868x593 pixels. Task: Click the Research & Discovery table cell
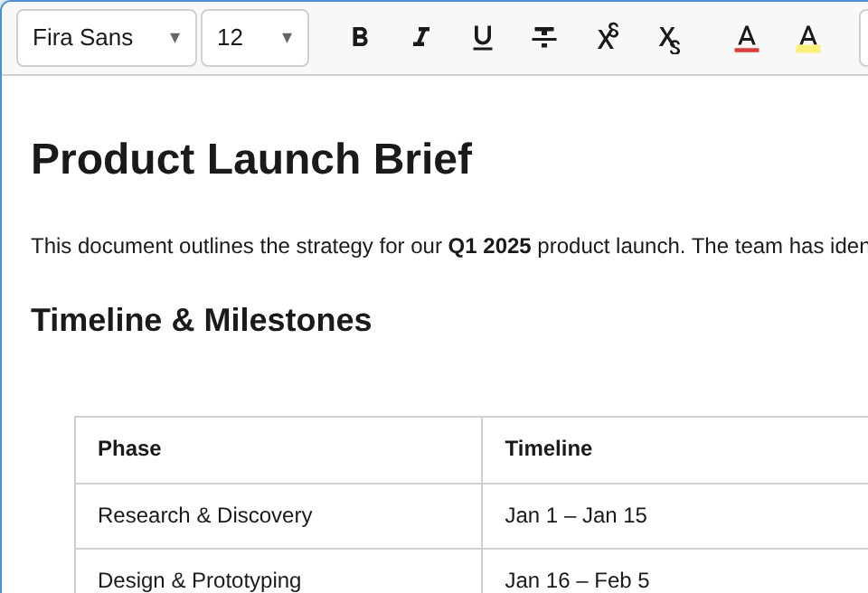point(204,515)
